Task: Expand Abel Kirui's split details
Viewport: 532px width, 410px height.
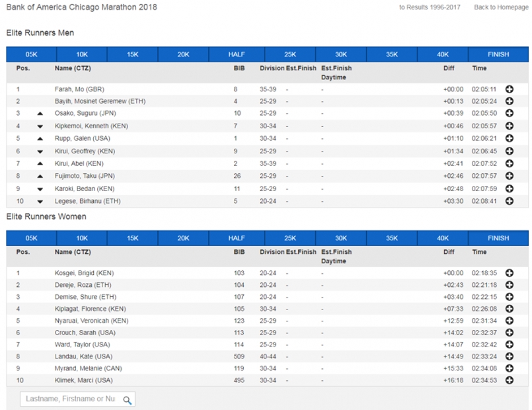Action: (x=510, y=164)
